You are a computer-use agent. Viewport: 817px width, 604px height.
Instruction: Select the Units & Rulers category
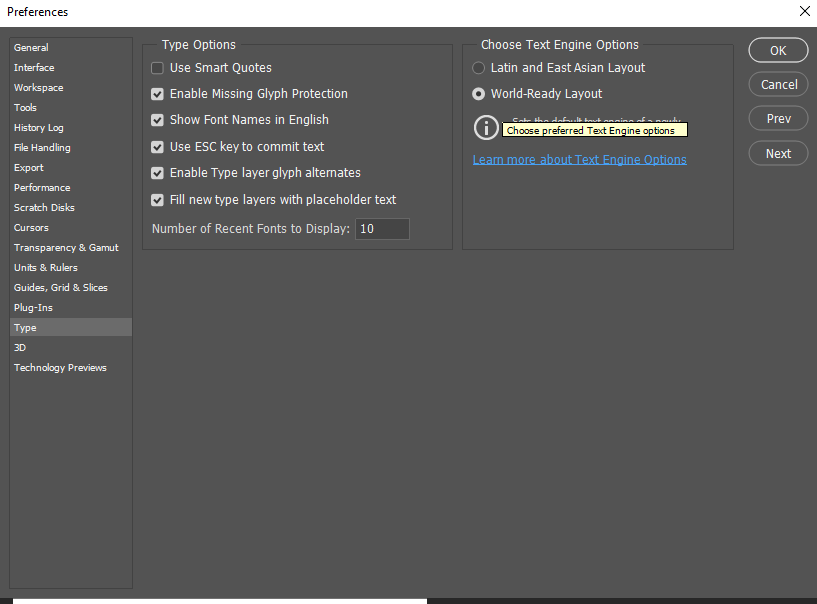pyautogui.click(x=71, y=267)
